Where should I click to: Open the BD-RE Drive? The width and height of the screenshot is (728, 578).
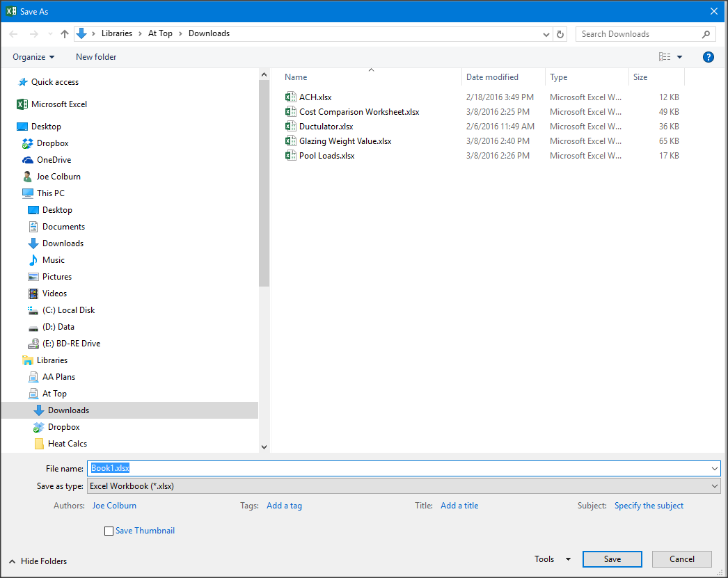click(70, 343)
